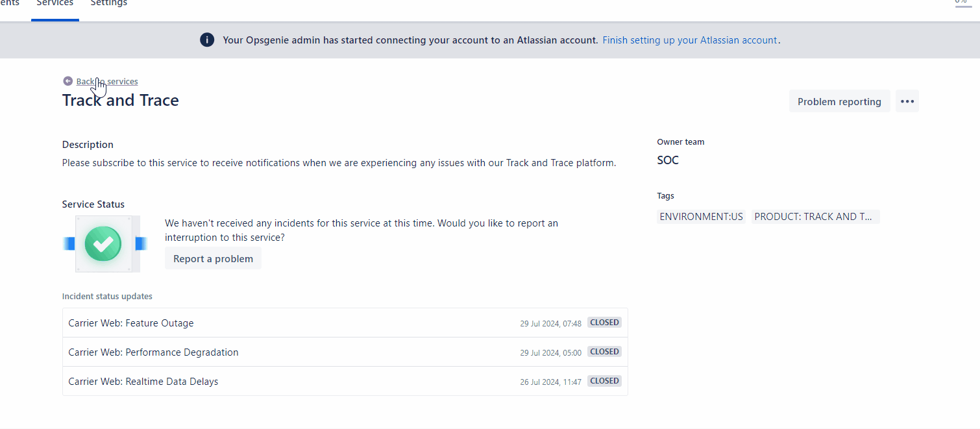Click the 26 Jul 2024, 11:47 timestamp
The image size is (980, 429).
tap(550, 382)
